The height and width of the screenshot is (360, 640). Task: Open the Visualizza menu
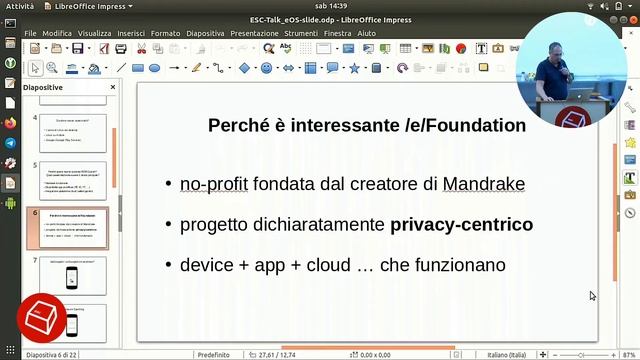click(94, 33)
